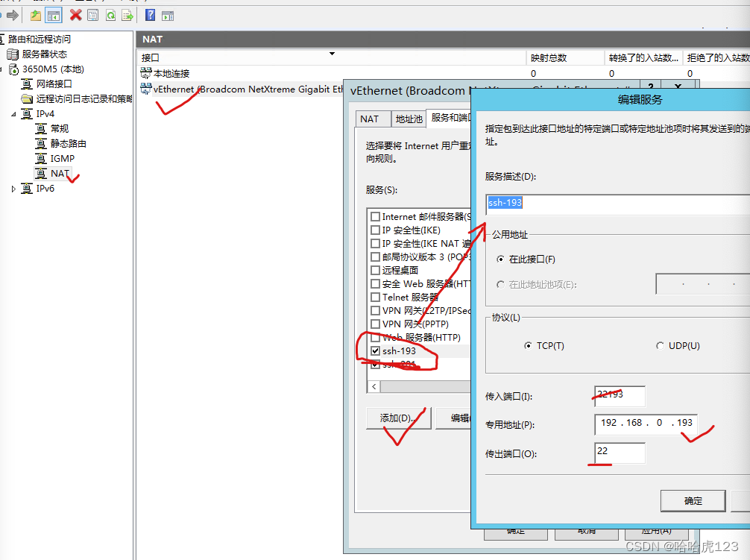Check the IP 安全性(IKE) checkbox
This screenshot has height=560, width=750.
click(376, 230)
